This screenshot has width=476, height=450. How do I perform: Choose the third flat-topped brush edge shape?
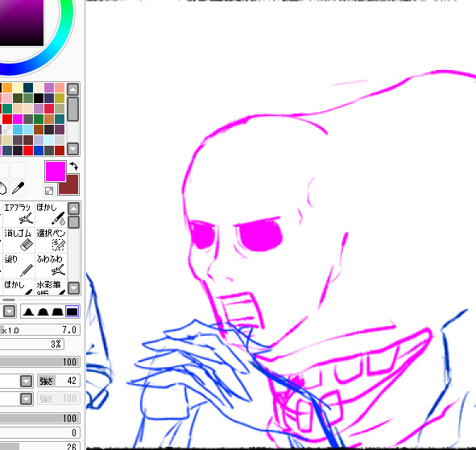coord(57,312)
